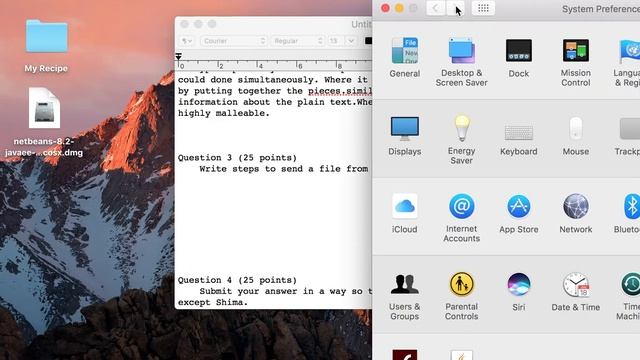The width and height of the screenshot is (640, 360).
Task: Open the font family dropdown in TextEdit
Action: [233, 41]
